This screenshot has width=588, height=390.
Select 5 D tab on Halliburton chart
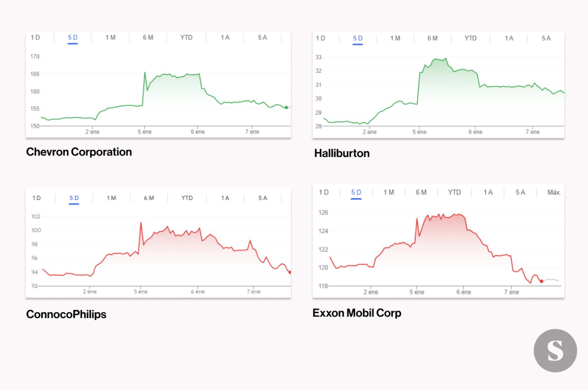[x=358, y=38]
